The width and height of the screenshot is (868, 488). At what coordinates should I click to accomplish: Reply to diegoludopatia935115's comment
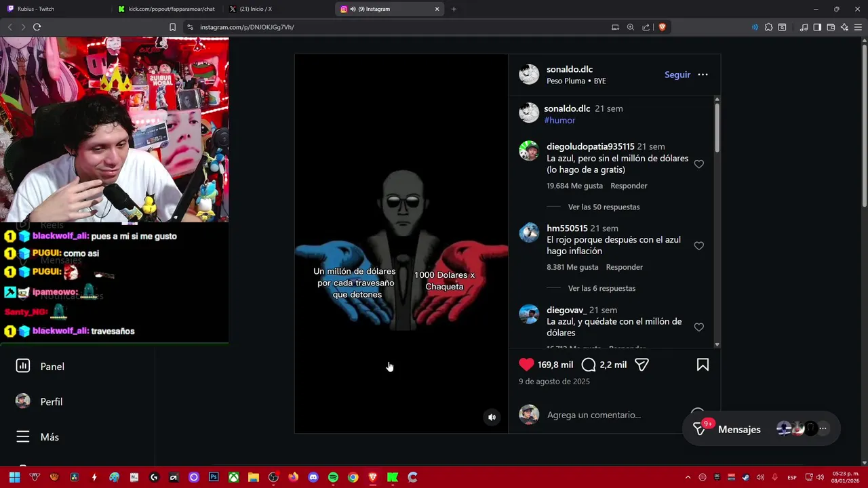[629, 186]
